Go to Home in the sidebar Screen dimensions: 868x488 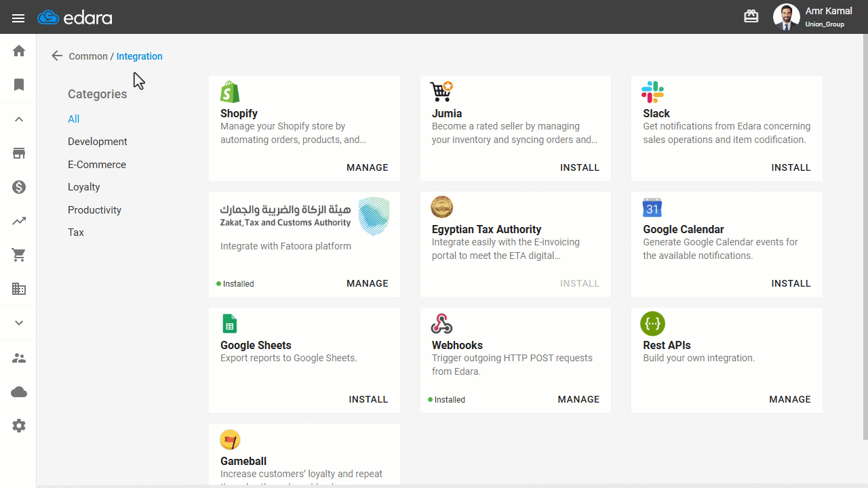tap(19, 51)
